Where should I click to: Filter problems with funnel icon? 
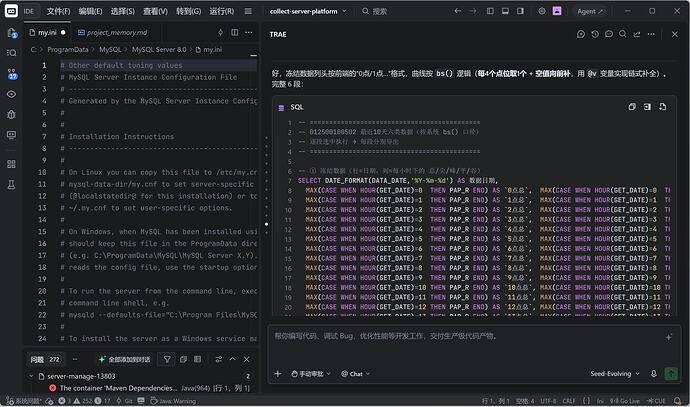coord(167,359)
